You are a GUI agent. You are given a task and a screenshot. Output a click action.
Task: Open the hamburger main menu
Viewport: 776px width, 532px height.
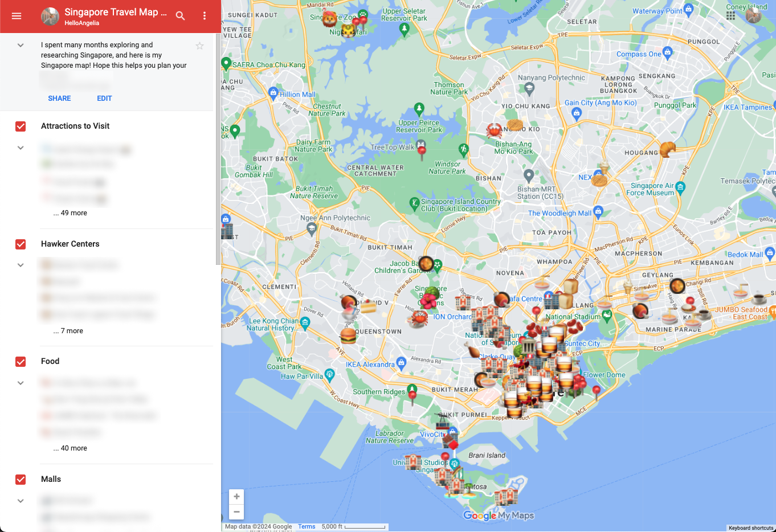point(17,16)
